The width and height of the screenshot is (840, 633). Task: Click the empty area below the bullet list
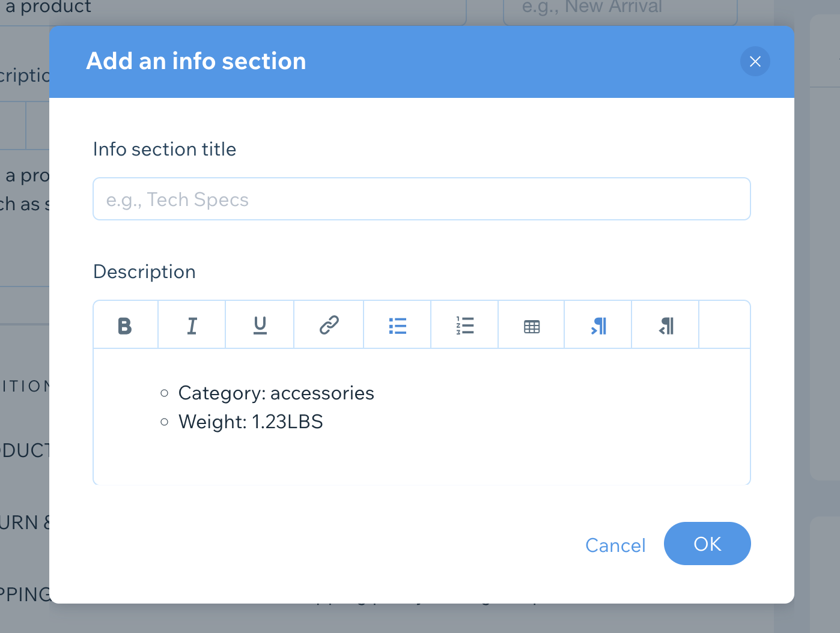tap(421, 459)
